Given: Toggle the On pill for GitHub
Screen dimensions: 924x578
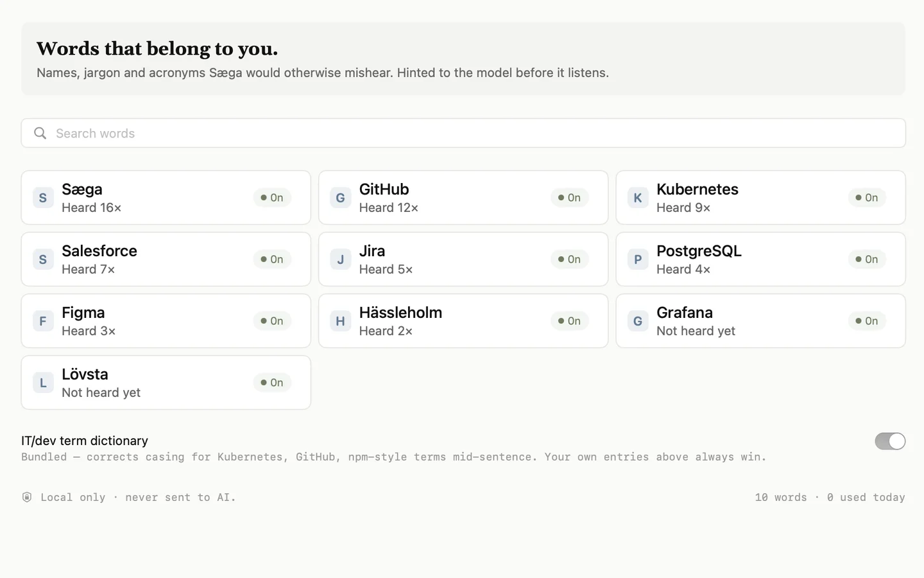Looking at the screenshot, I should (x=570, y=198).
